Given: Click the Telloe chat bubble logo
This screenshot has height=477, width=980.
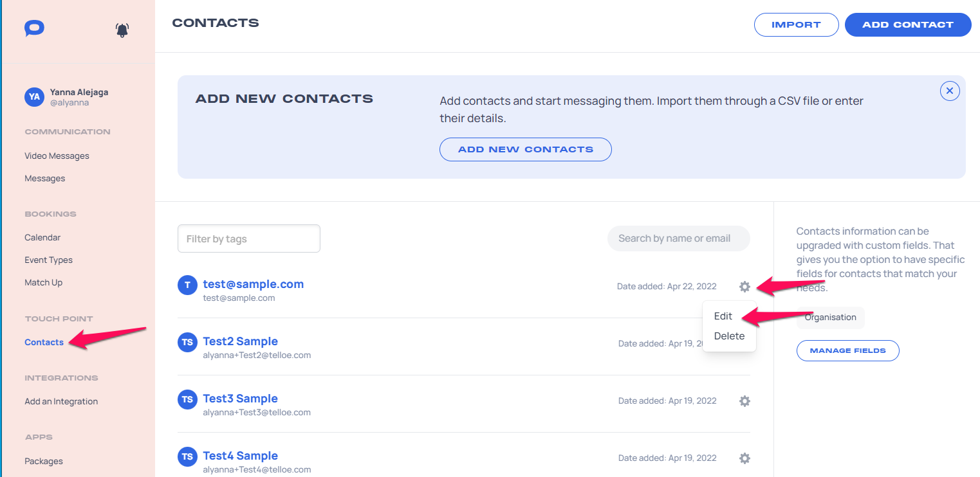Looking at the screenshot, I should (34, 29).
